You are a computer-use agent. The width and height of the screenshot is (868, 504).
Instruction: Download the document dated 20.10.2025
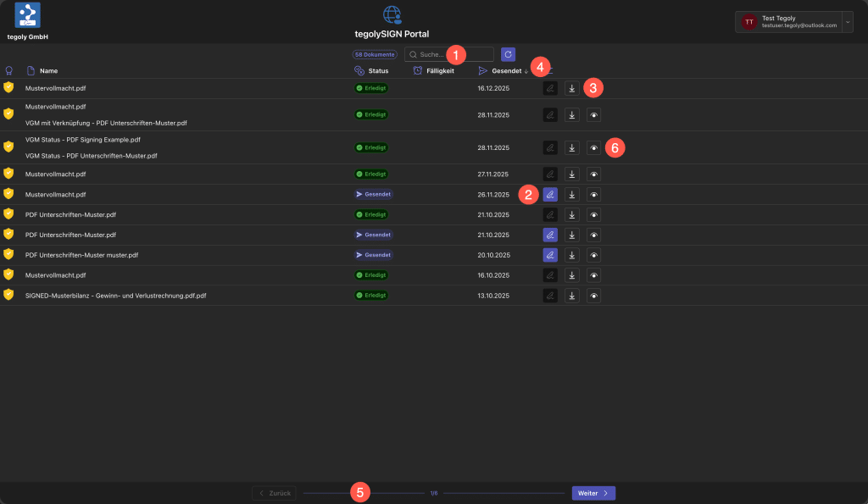572,255
